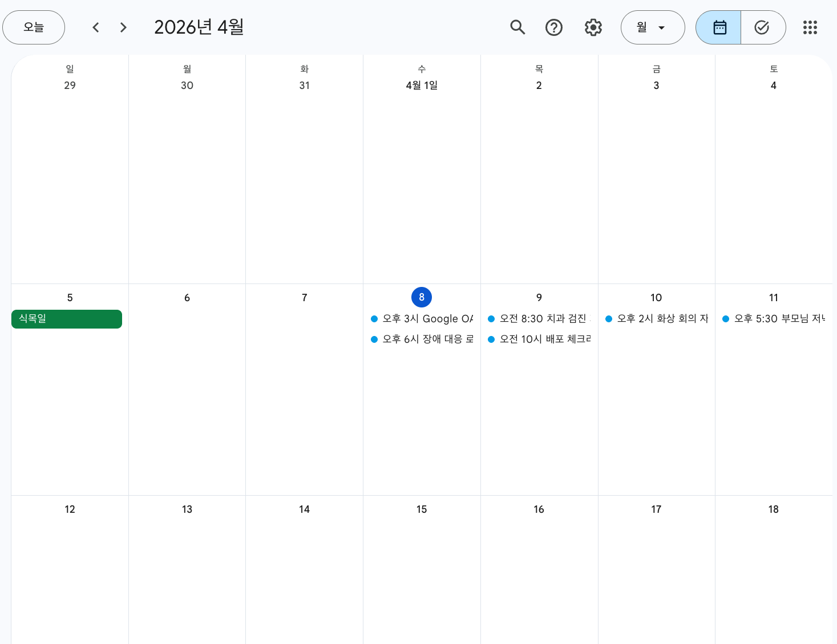
Task: Click date number 13
Action: click(187, 509)
